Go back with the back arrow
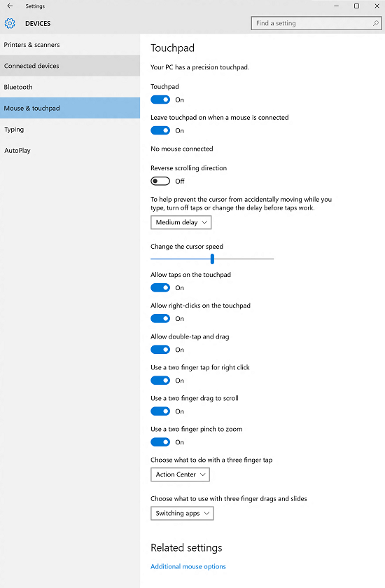This screenshot has width=385, height=588. coord(10,6)
